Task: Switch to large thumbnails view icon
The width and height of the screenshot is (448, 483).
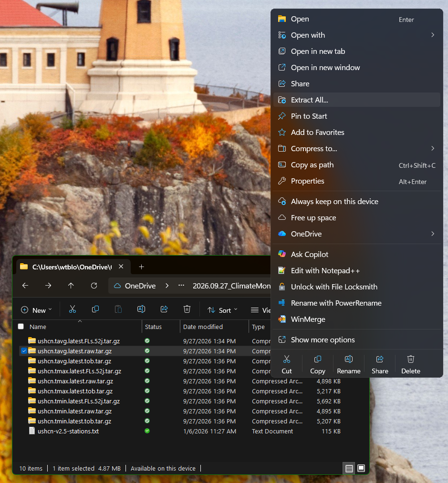Action: (361, 469)
